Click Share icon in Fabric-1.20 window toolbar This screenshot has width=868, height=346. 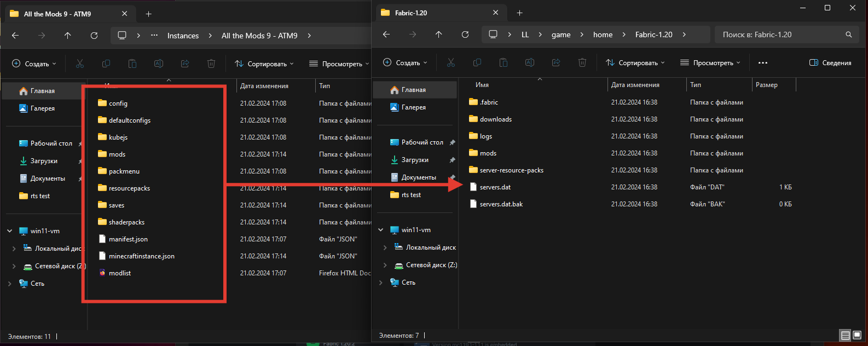pos(556,63)
